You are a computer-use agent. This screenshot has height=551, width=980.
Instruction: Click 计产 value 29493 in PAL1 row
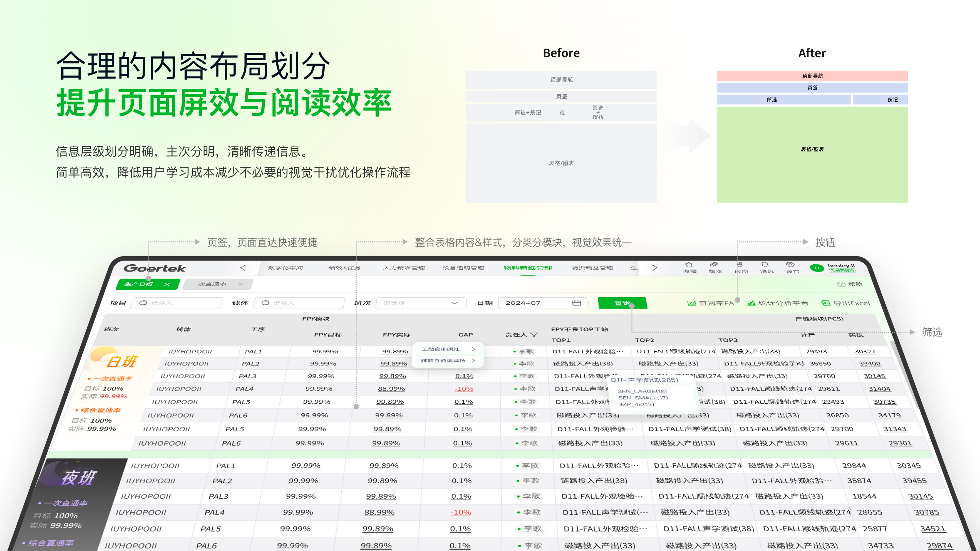point(816,351)
